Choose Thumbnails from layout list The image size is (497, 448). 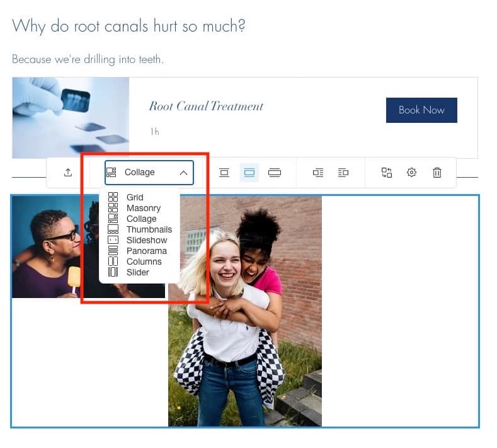click(x=149, y=229)
